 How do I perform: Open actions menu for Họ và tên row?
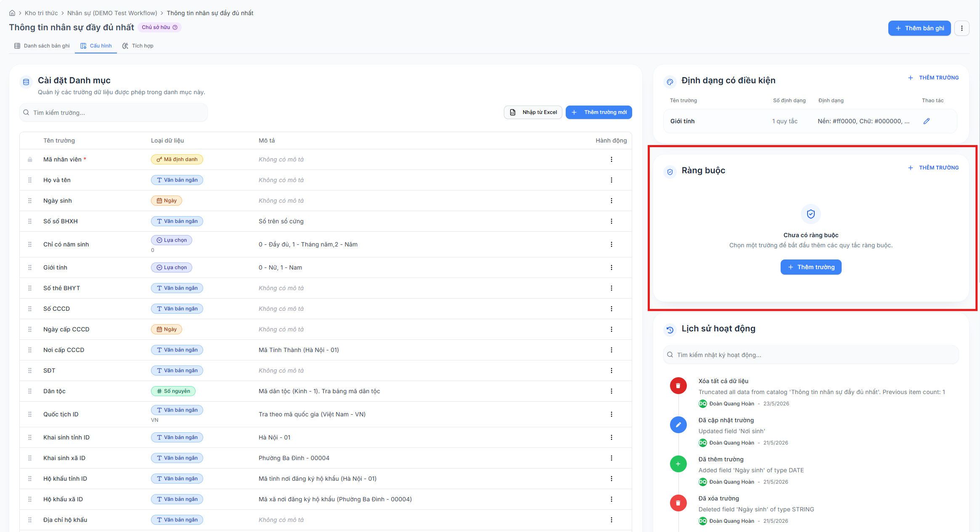[x=612, y=180]
